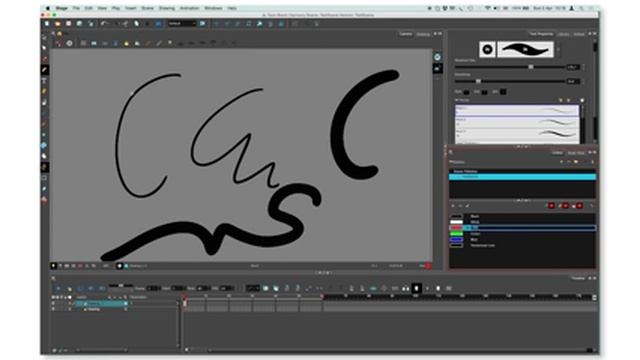Screen dimensions: 640x360
Task: Click the Save icon in top toolbar
Action: [69, 24]
